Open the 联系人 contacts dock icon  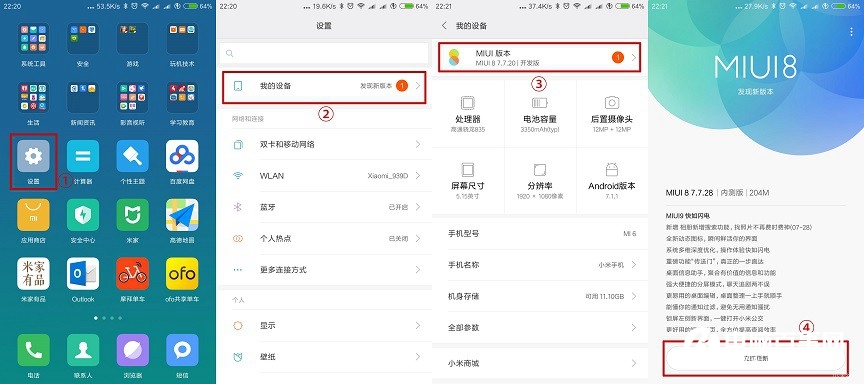83,350
